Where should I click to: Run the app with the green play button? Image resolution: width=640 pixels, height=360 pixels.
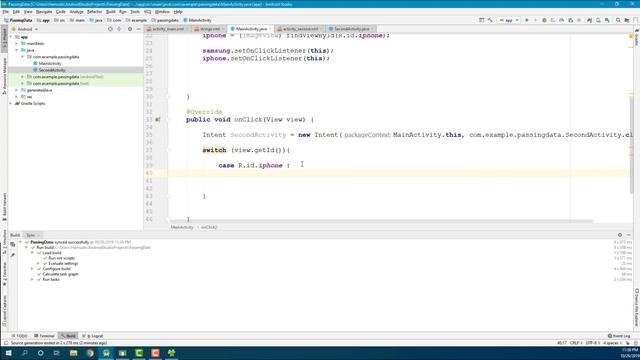point(527,20)
